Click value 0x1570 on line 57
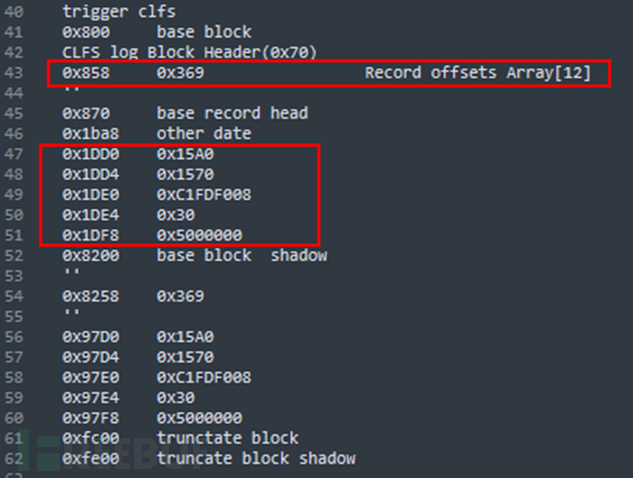Viewport: 633px width, 478px height. [x=185, y=357]
